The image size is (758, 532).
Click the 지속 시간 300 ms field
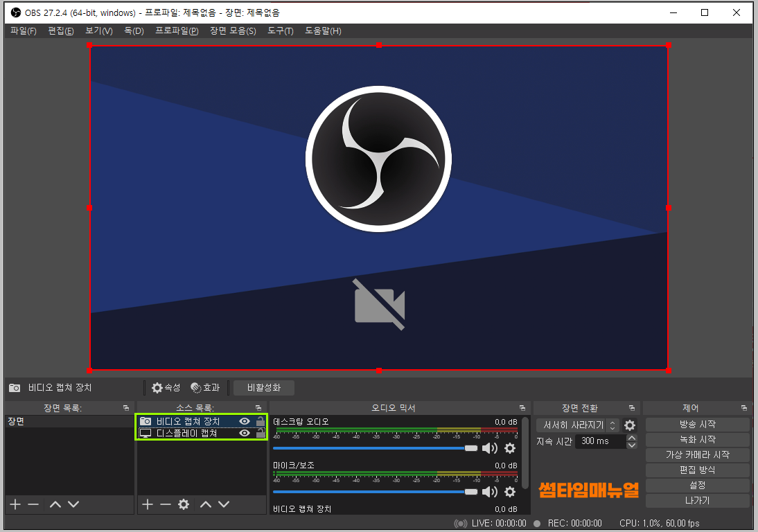[x=601, y=441]
